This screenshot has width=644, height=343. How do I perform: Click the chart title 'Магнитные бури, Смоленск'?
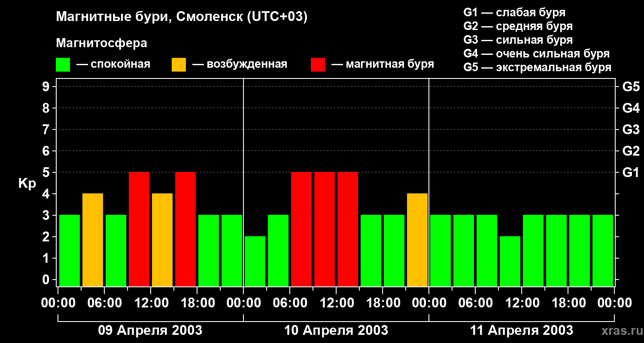pos(182,17)
